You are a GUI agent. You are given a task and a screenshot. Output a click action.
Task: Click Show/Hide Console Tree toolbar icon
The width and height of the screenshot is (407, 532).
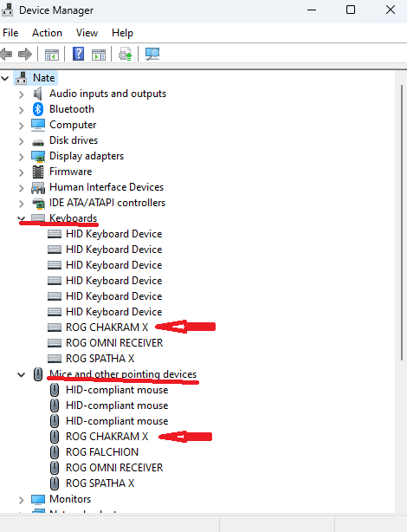[52, 55]
